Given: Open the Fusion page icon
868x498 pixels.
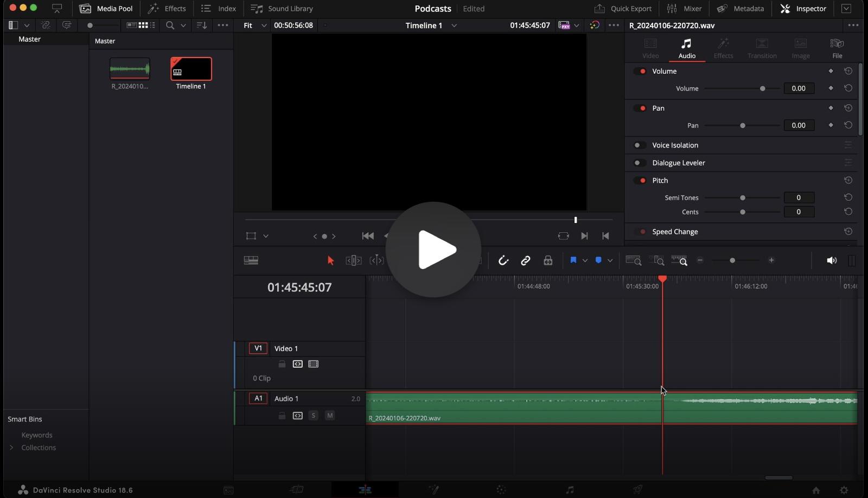Looking at the screenshot, I should point(433,490).
